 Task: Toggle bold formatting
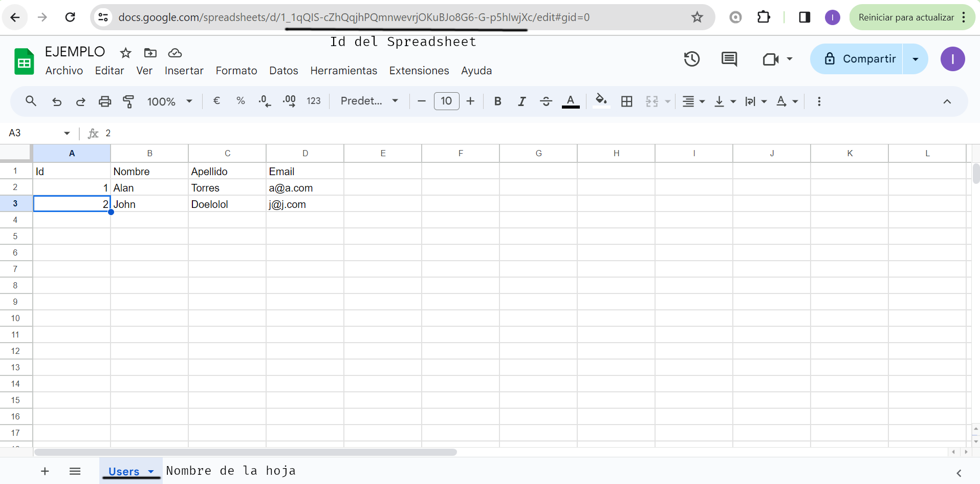(x=497, y=101)
